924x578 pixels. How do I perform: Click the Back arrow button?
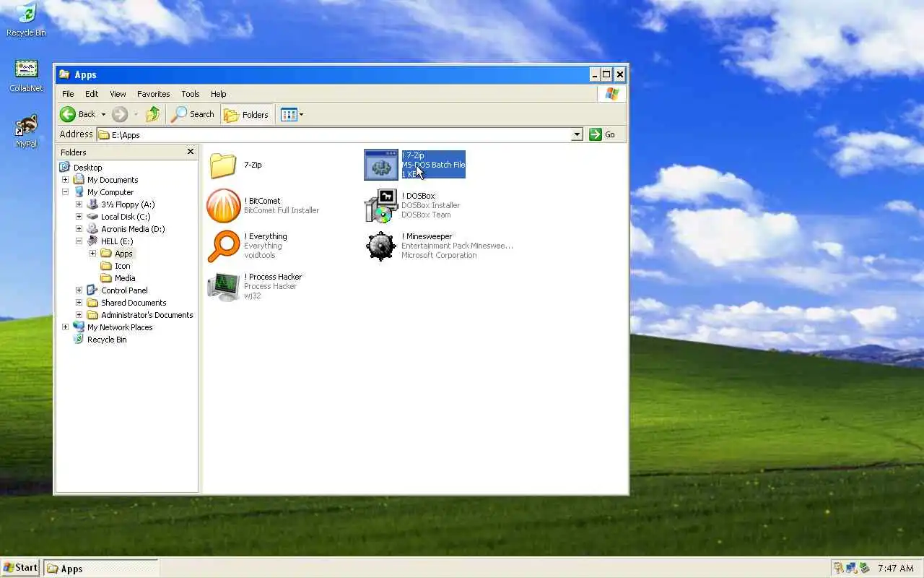coord(78,114)
